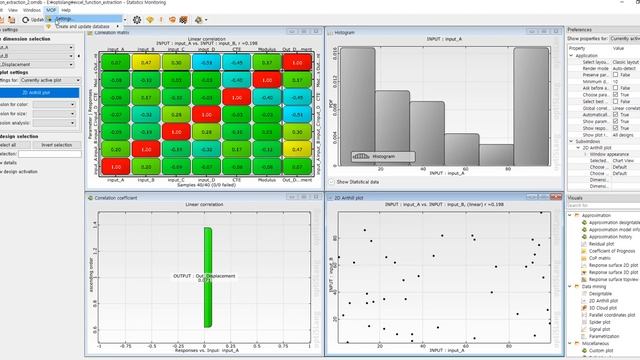Screen dimensions: 640x360
Task: Collapse the Approximation folder in Visuals
Action: pyautogui.click(x=571, y=215)
